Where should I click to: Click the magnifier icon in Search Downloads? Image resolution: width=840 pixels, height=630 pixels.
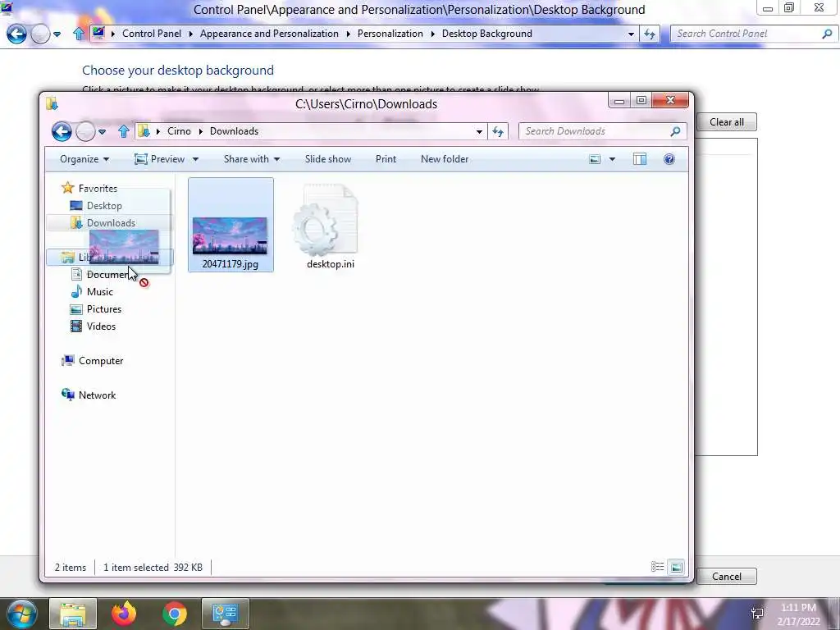pos(676,131)
